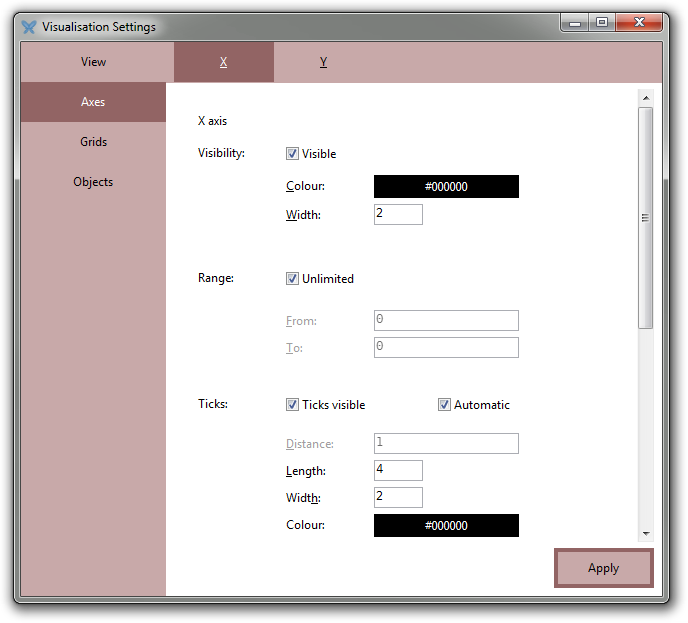Open the axis Colour picker swatch
This screenshot has height=623, width=688.
446,187
